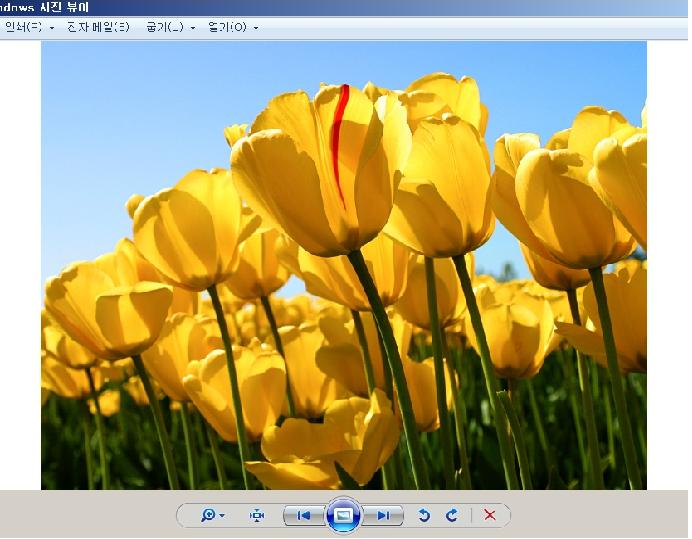Rotate the photo clockwise
Image resolution: width=692 pixels, height=539 pixels.
point(451,515)
